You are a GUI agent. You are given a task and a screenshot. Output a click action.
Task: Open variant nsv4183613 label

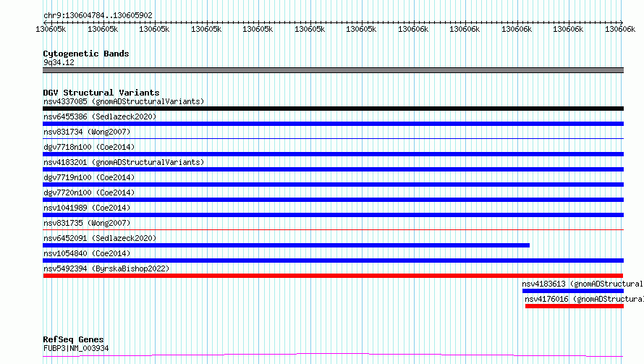coord(582,284)
